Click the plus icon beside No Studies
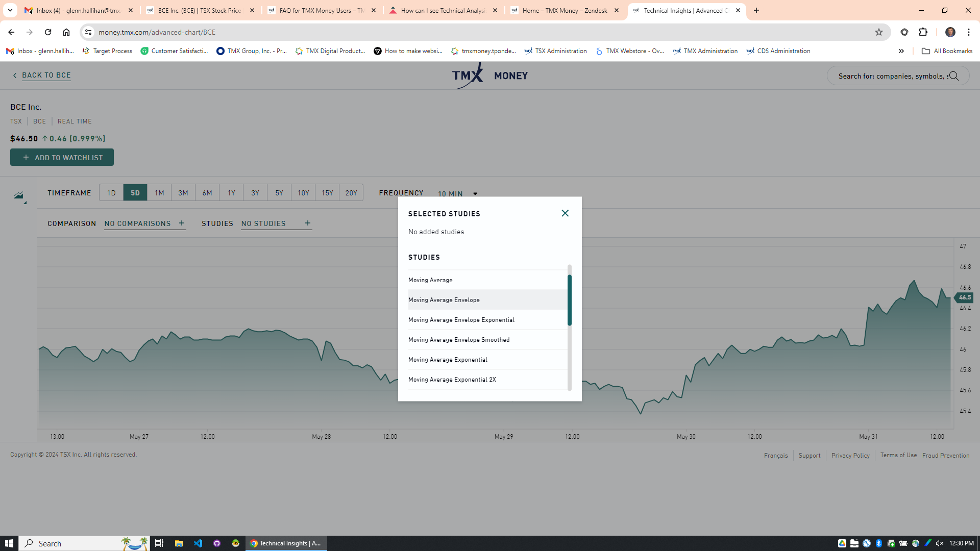This screenshot has width=980, height=551. [x=307, y=223]
